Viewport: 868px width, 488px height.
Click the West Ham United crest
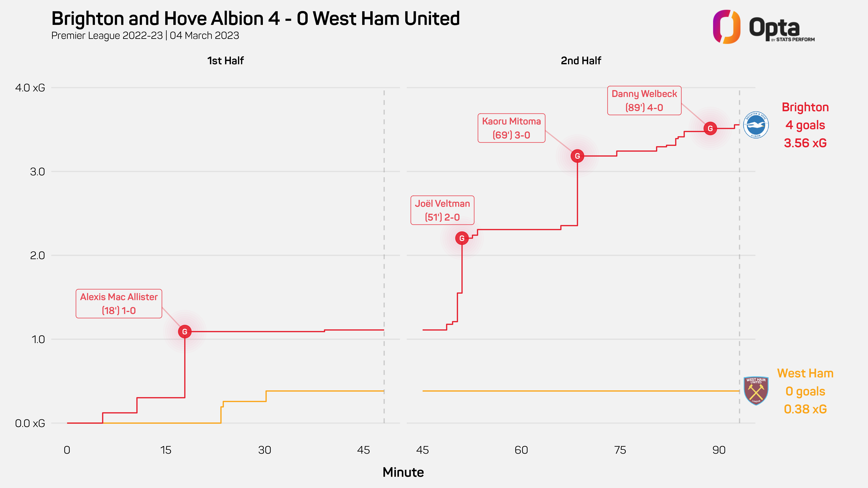tap(756, 391)
